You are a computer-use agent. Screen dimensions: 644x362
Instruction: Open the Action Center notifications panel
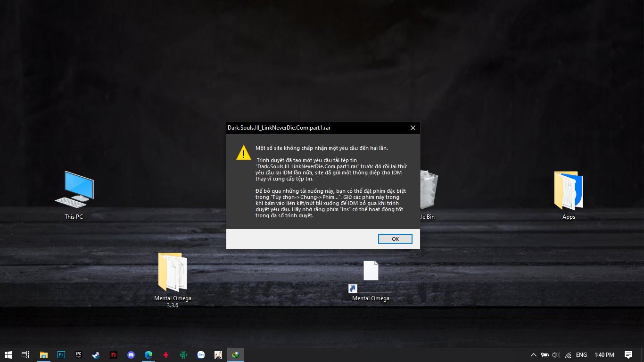click(x=628, y=355)
